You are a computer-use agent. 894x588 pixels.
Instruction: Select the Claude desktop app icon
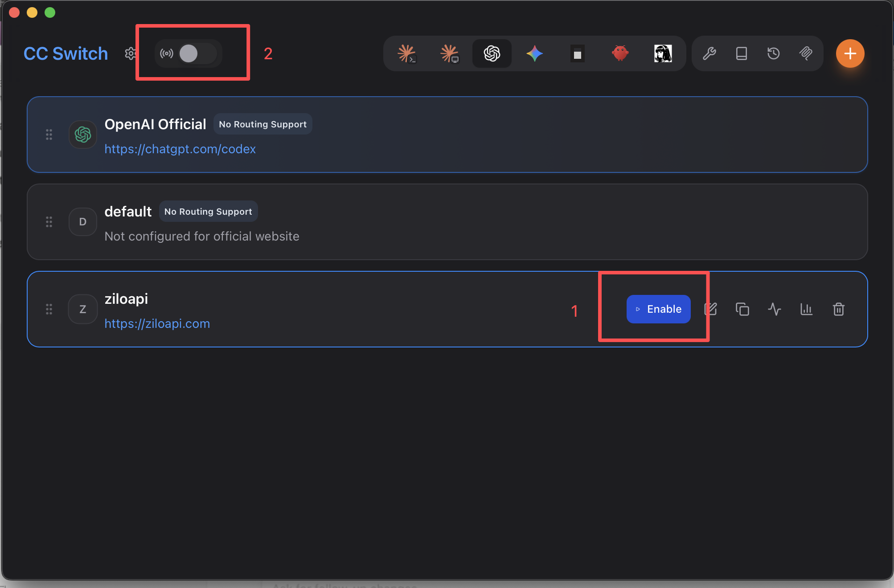click(449, 53)
